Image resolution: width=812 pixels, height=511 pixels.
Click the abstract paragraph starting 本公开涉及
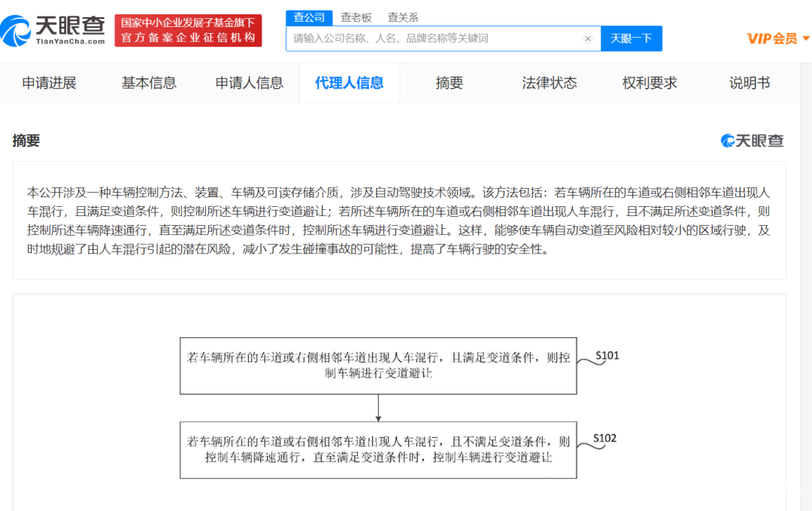coord(398,221)
